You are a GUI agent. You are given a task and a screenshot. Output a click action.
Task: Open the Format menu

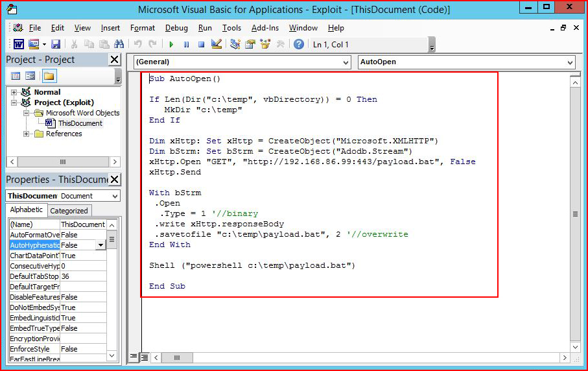click(143, 28)
